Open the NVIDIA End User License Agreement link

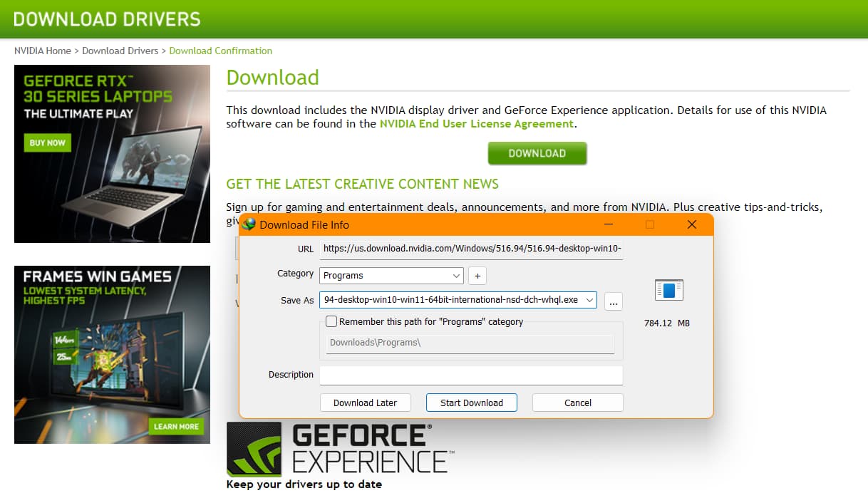point(478,123)
